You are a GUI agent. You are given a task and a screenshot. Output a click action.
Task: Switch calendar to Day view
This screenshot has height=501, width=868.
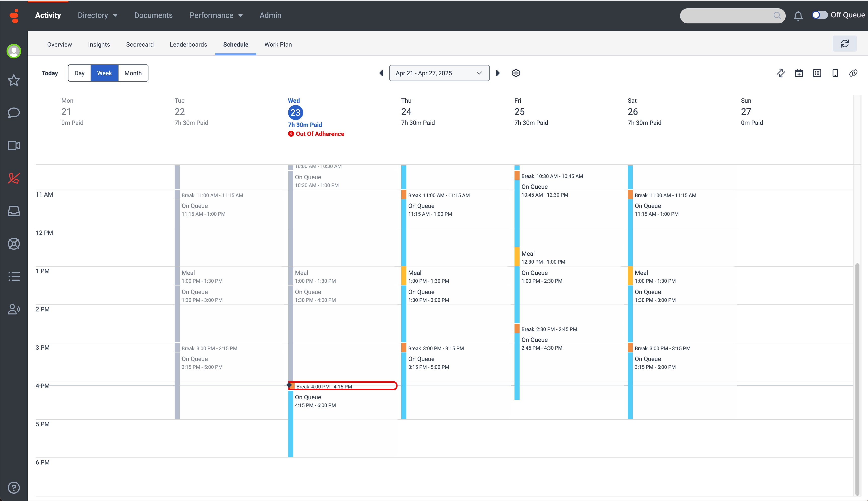pos(80,73)
